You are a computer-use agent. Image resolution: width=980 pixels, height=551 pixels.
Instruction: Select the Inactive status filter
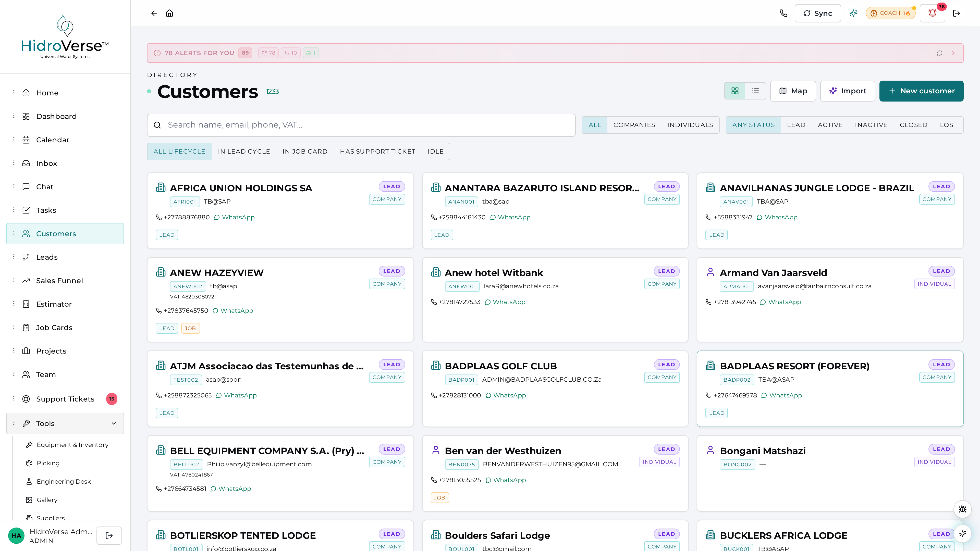coord(871,125)
